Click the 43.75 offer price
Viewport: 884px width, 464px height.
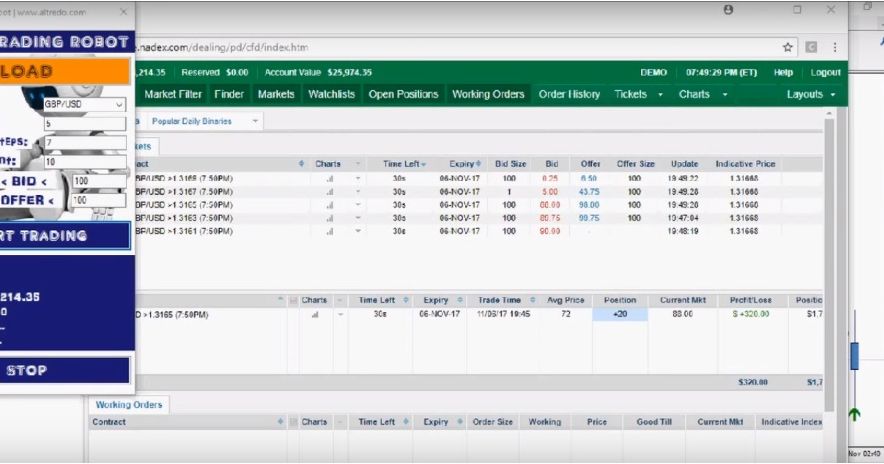tap(589, 192)
